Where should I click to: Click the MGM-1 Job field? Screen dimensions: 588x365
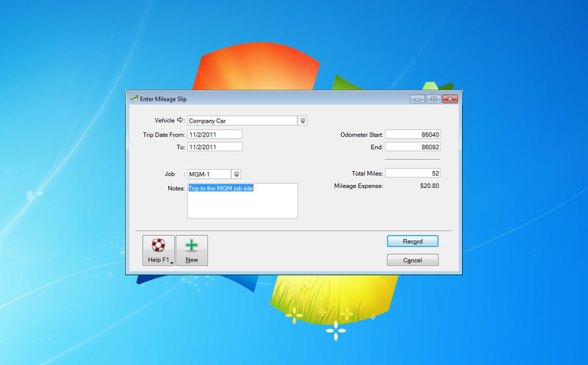coord(209,174)
